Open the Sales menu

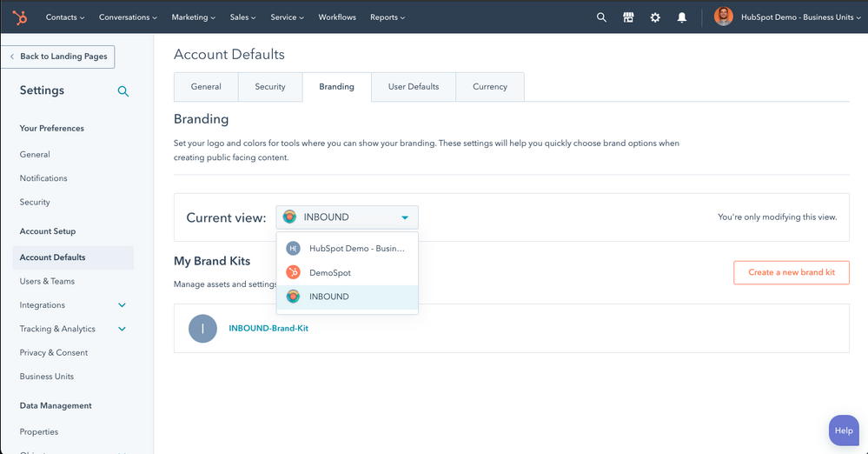[242, 17]
